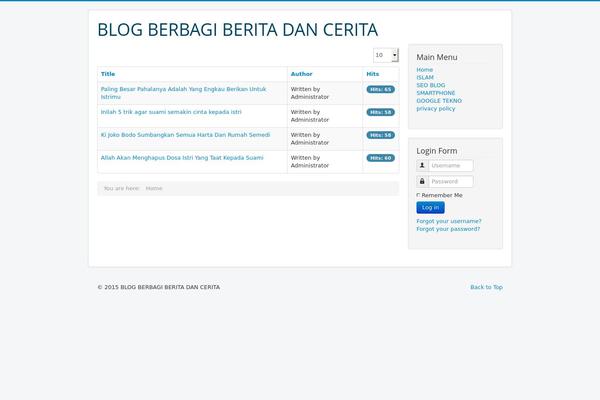The height and width of the screenshot is (400, 600).
Task: Focus the Password input field
Action: click(x=451, y=181)
